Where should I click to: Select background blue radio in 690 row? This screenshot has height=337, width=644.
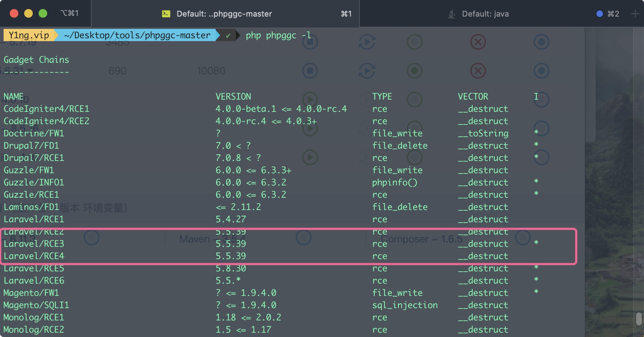[x=541, y=71]
